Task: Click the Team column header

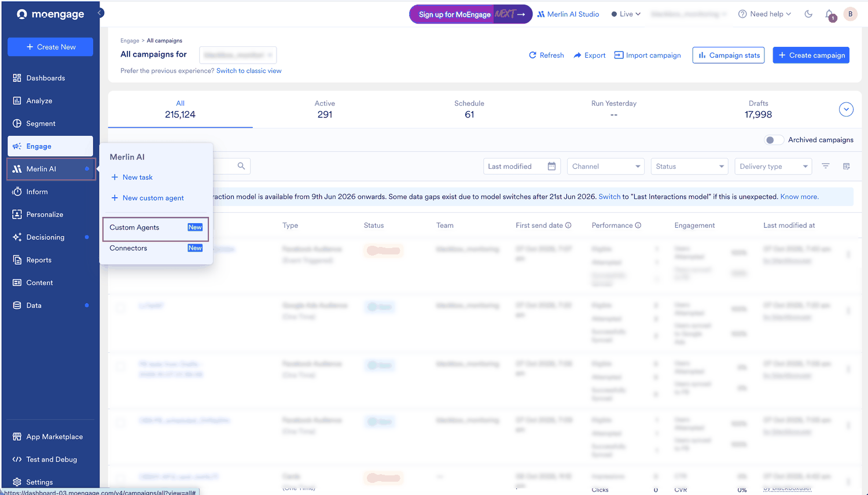Action: (445, 226)
